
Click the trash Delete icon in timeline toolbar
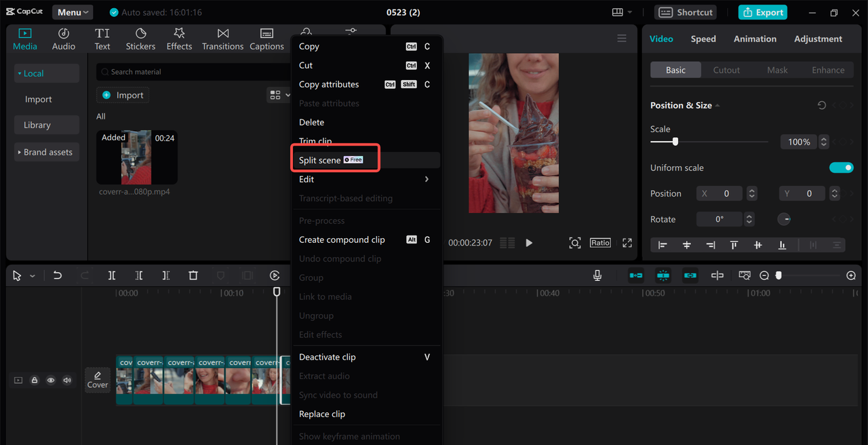click(193, 275)
